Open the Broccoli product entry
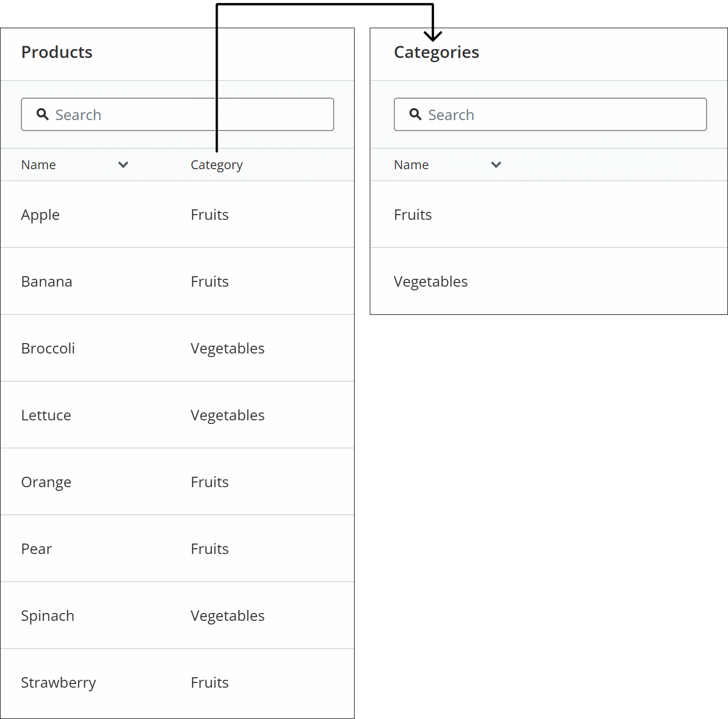 (48, 348)
